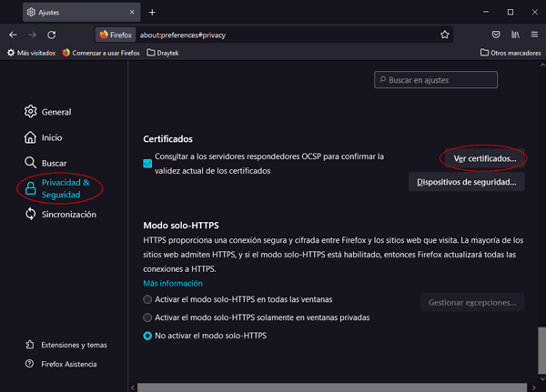This screenshot has width=546, height=392.
Task: Click the scroll left arrow
Action: click(x=133, y=387)
